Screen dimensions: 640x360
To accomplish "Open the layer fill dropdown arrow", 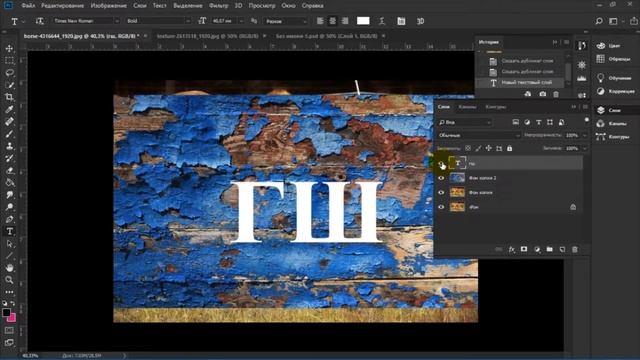I will [584, 149].
